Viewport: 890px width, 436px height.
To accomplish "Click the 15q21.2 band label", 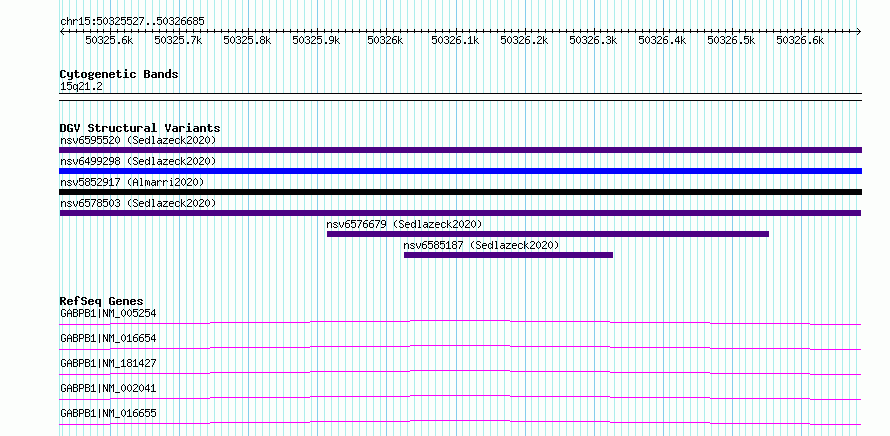I will [81, 87].
